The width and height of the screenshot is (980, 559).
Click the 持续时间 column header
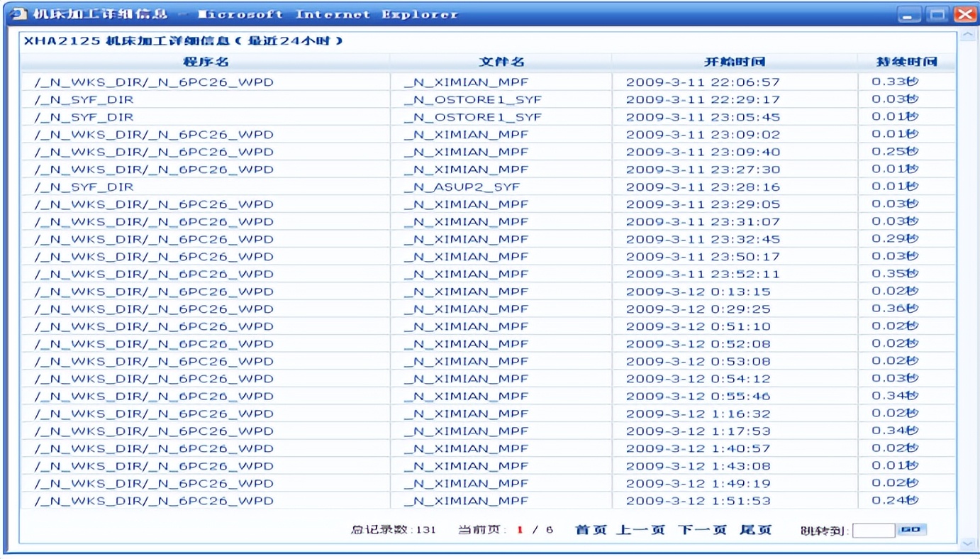pyautogui.click(x=907, y=62)
